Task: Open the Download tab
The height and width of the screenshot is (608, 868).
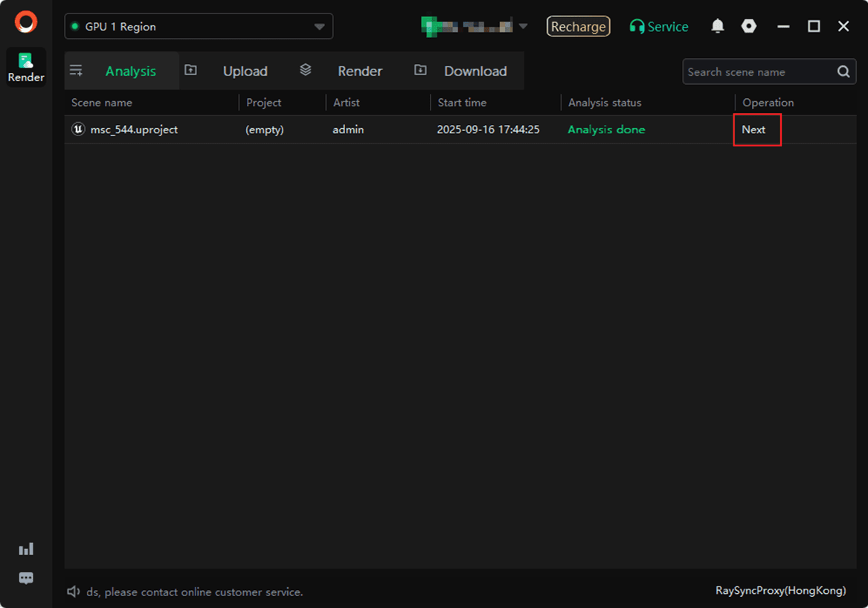Action: coord(475,71)
